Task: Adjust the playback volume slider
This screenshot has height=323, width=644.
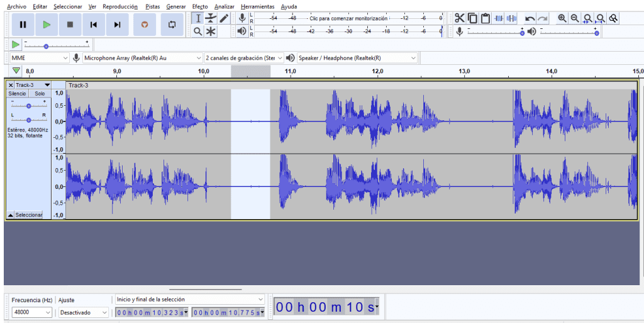Action: pos(570,31)
